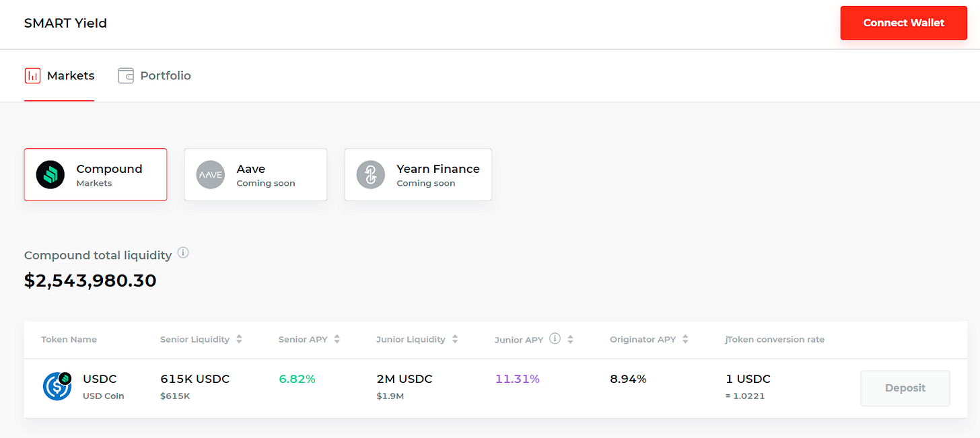Click the 11.31% junior APY value
Viewport: 980px width, 438px height.
518,379
